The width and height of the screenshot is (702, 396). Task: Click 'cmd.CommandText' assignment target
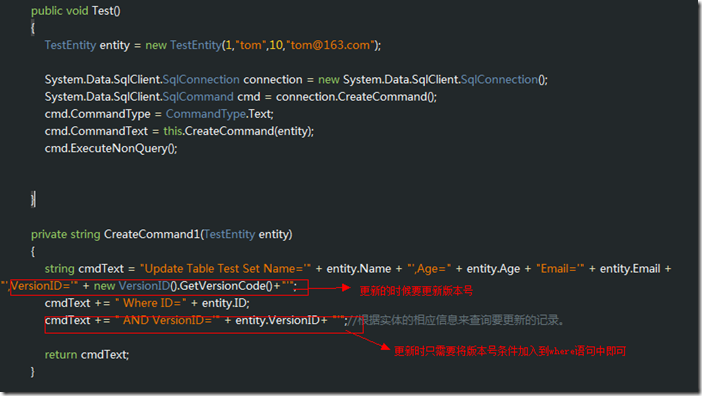96,131
